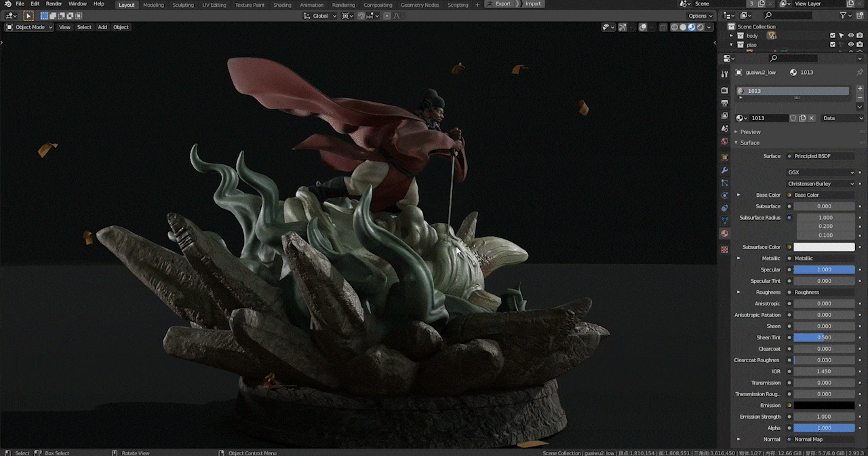Screen dimensions: 868x456
Task: Expand the Preview panel
Action: click(x=750, y=132)
